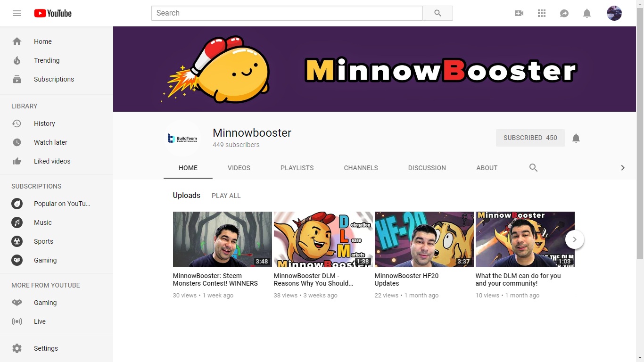Open 'What the DLM can do' video title
Viewport: 644px width, 362px height.
(x=518, y=280)
